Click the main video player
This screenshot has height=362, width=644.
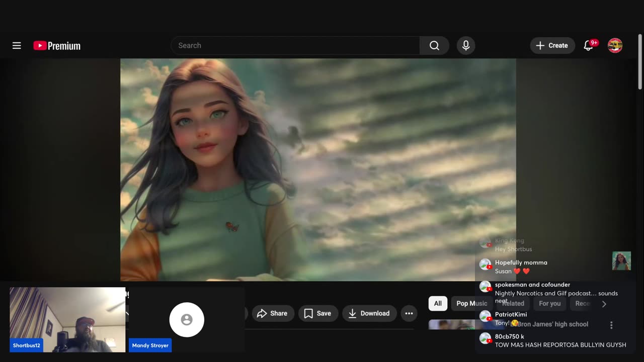click(318, 169)
